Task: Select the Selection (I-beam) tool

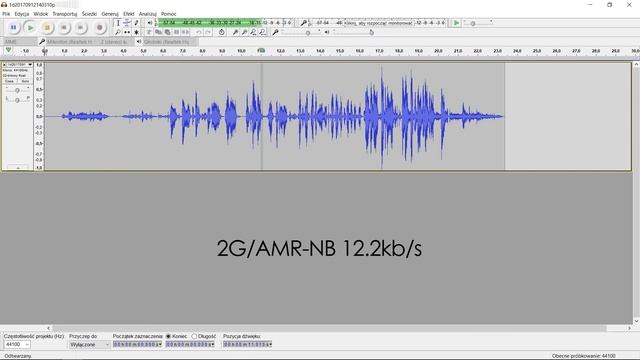Action: 118,23
